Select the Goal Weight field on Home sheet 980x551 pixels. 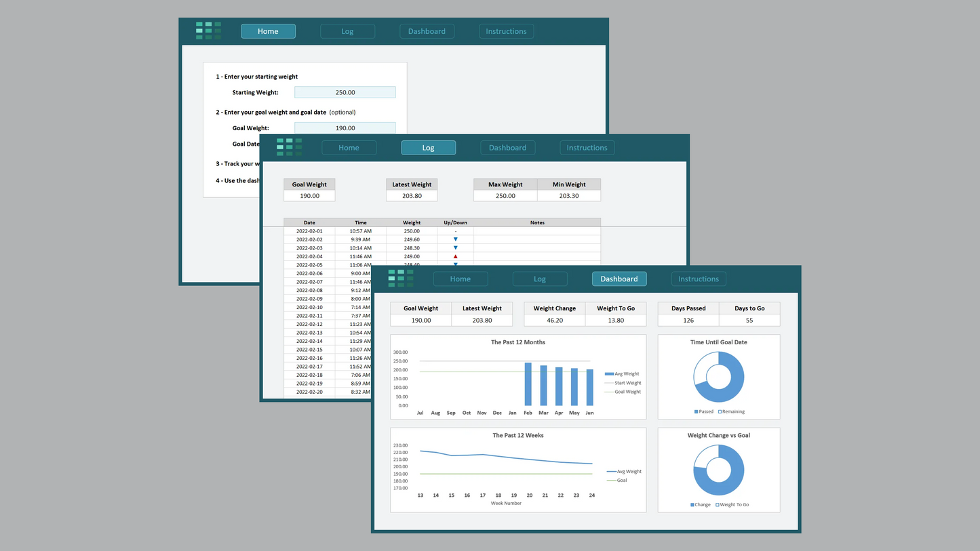coord(345,128)
